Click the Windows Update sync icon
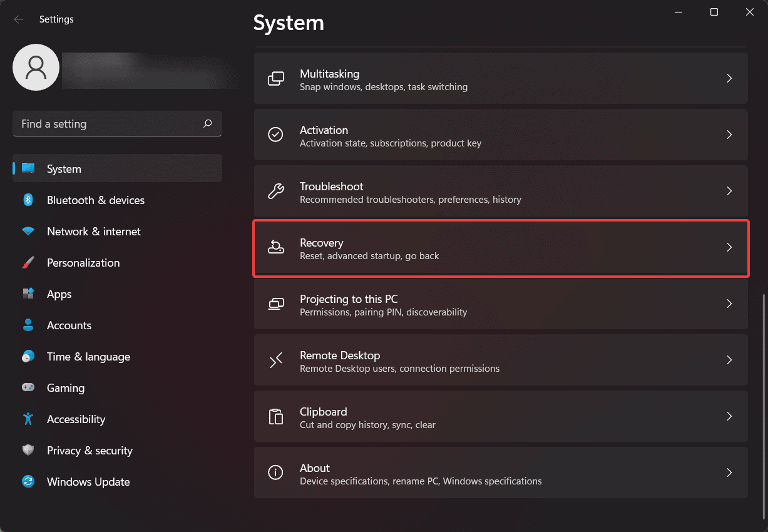This screenshot has height=532, width=768. [x=28, y=482]
